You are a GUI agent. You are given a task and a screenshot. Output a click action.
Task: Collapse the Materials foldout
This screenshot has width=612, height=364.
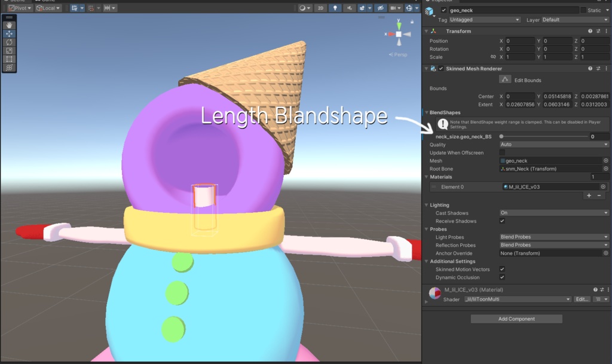(427, 177)
